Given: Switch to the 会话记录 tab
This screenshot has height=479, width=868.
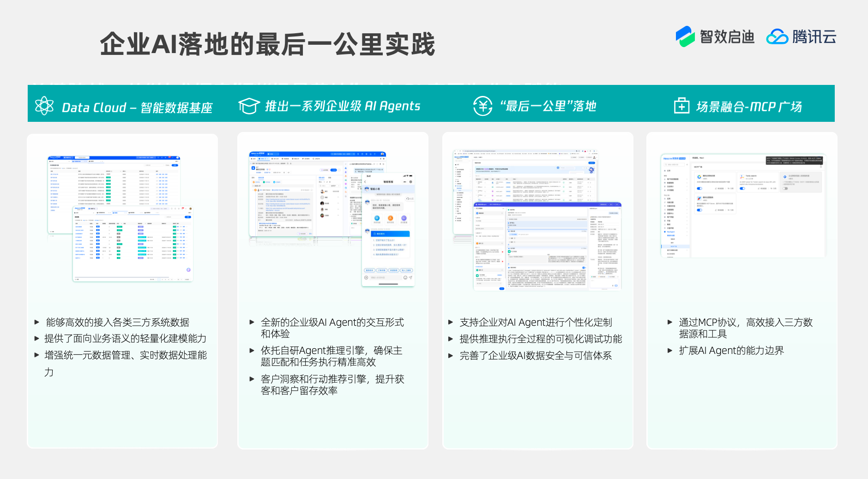Looking at the screenshot, I should (261, 178).
